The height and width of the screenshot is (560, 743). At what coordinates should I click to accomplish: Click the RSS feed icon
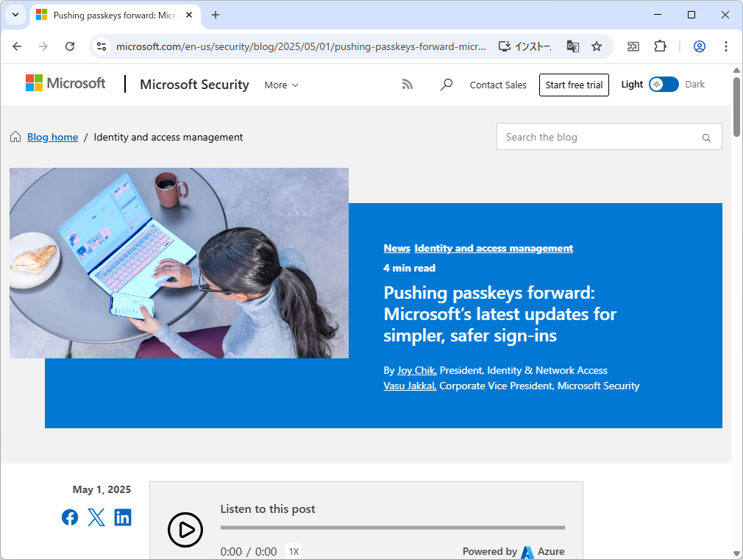tap(408, 85)
